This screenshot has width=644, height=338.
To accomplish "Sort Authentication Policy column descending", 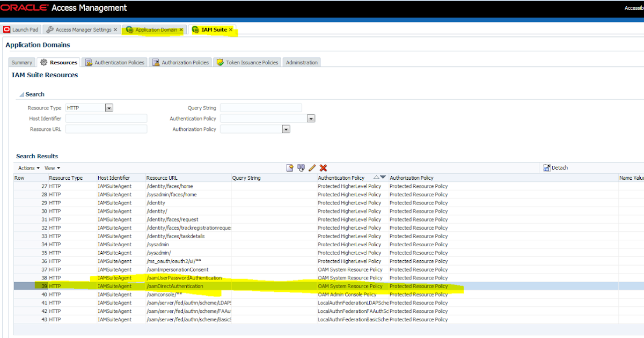I will point(383,177).
